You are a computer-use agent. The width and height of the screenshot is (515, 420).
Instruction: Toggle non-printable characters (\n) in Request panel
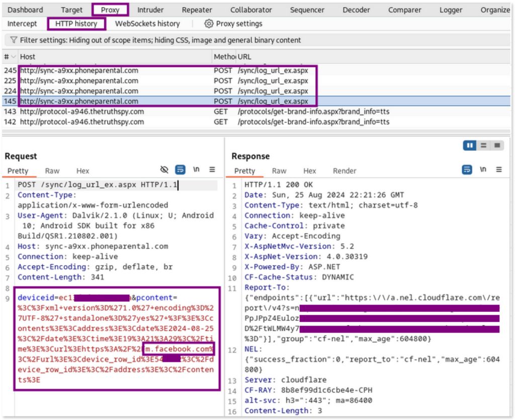(196, 170)
